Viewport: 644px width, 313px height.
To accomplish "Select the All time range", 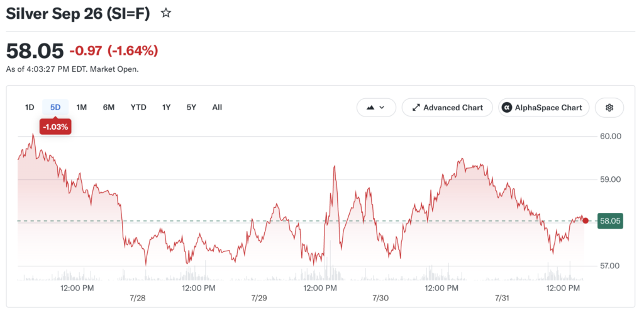I will point(217,107).
